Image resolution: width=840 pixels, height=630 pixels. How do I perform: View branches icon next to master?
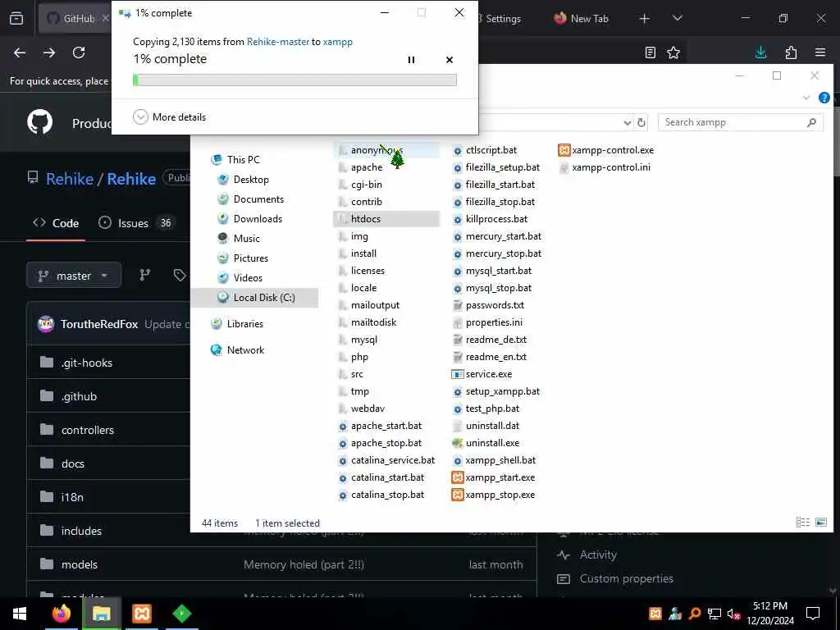pos(145,276)
